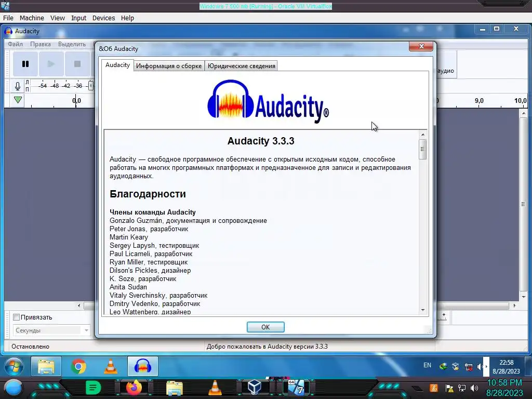Screen dimensions: 532x399
Task: Click guest tray network icon with red X
Action: 469,366
